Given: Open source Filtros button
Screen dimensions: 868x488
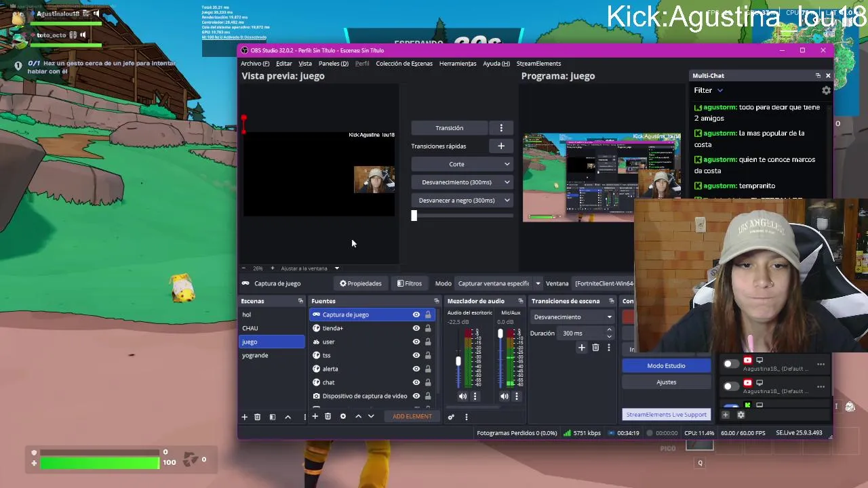Looking at the screenshot, I should pos(410,283).
